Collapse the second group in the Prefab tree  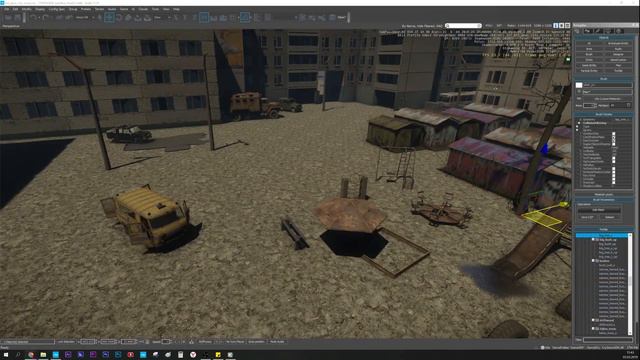pyautogui.click(x=593, y=260)
